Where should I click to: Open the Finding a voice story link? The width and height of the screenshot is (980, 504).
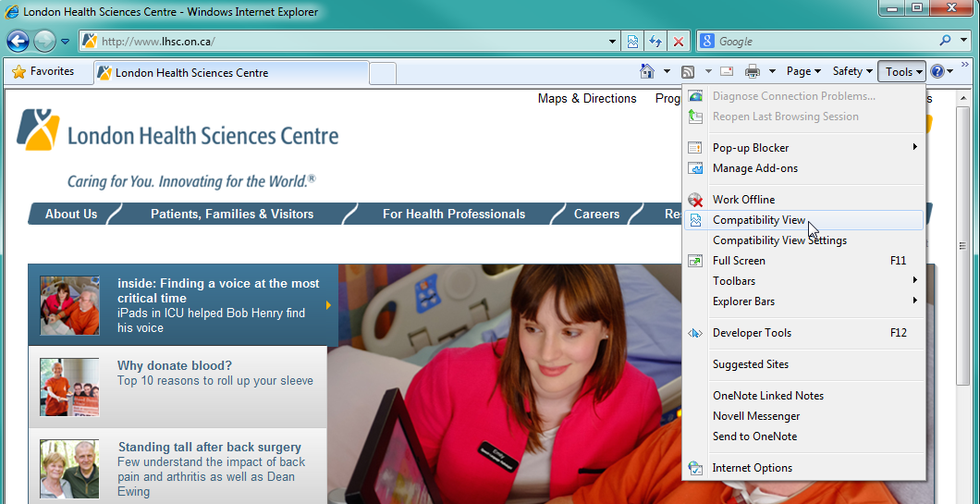click(x=218, y=290)
